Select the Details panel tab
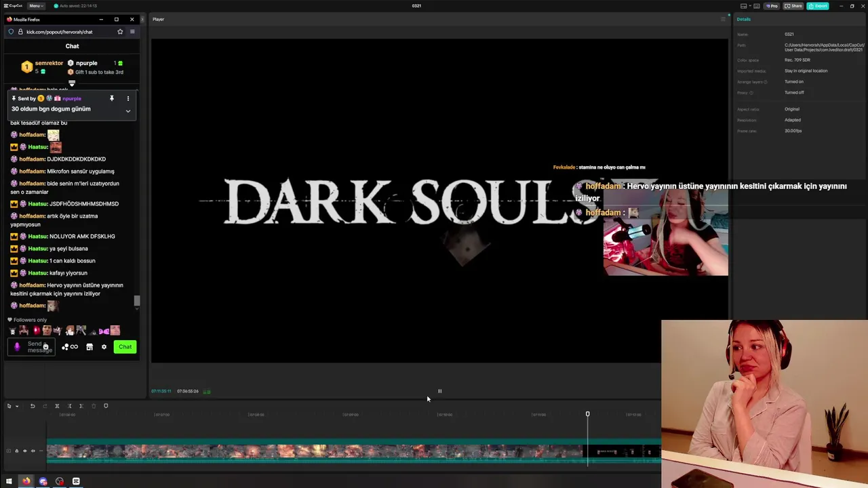This screenshot has height=488, width=868. (744, 19)
